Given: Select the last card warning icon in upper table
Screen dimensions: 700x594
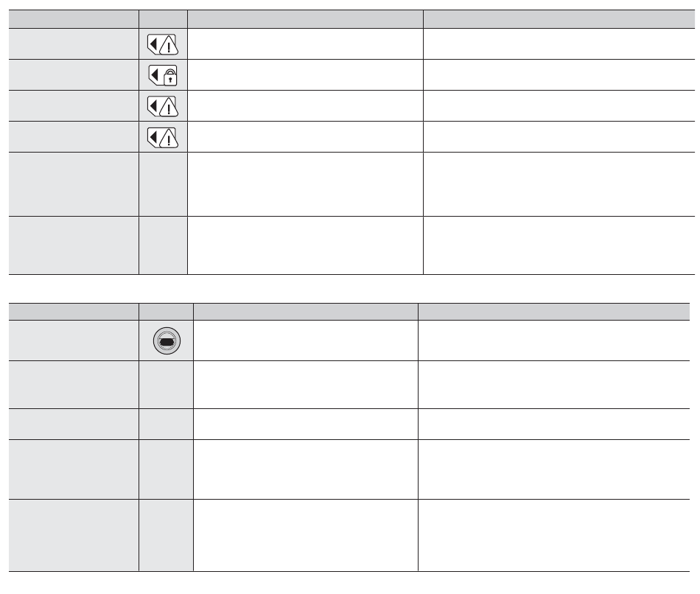Looking at the screenshot, I should [163, 137].
